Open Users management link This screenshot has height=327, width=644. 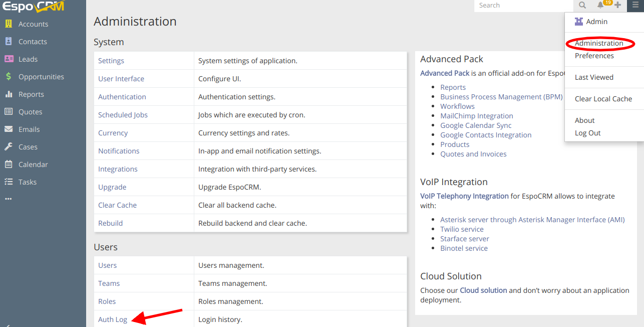coord(107,265)
